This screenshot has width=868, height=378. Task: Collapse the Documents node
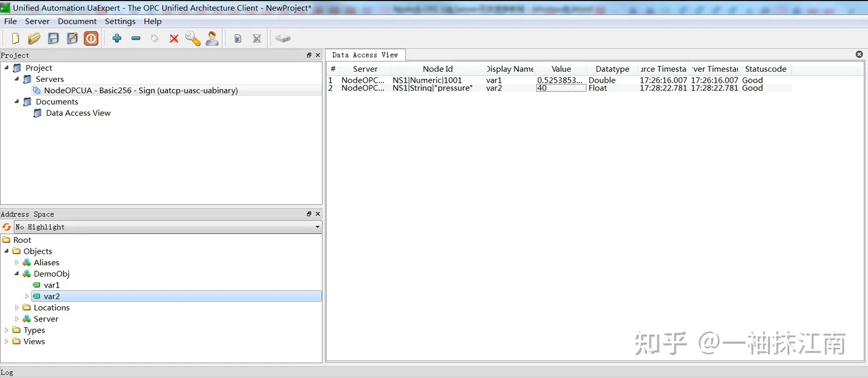pyautogui.click(x=17, y=102)
